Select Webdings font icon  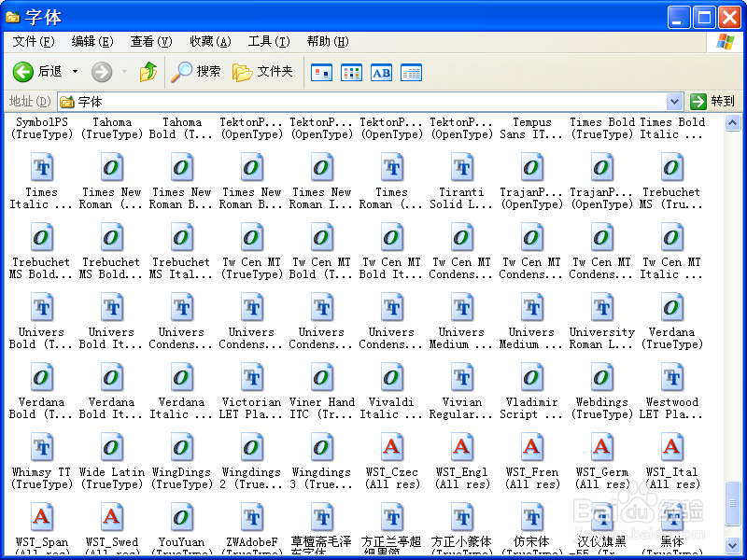point(602,377)
